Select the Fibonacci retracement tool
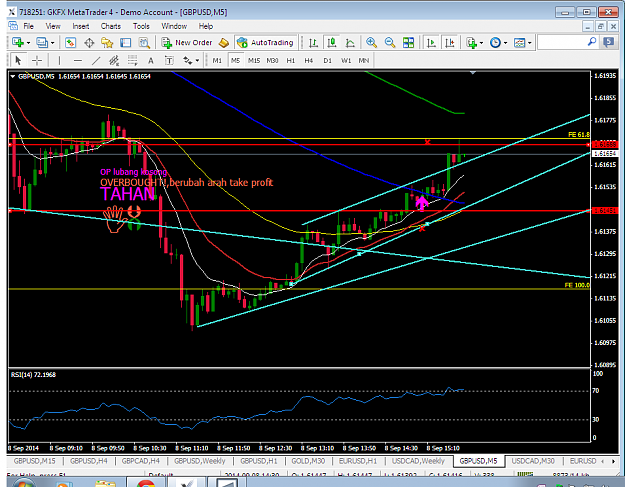The image size is (625, 487). point(132,61)
